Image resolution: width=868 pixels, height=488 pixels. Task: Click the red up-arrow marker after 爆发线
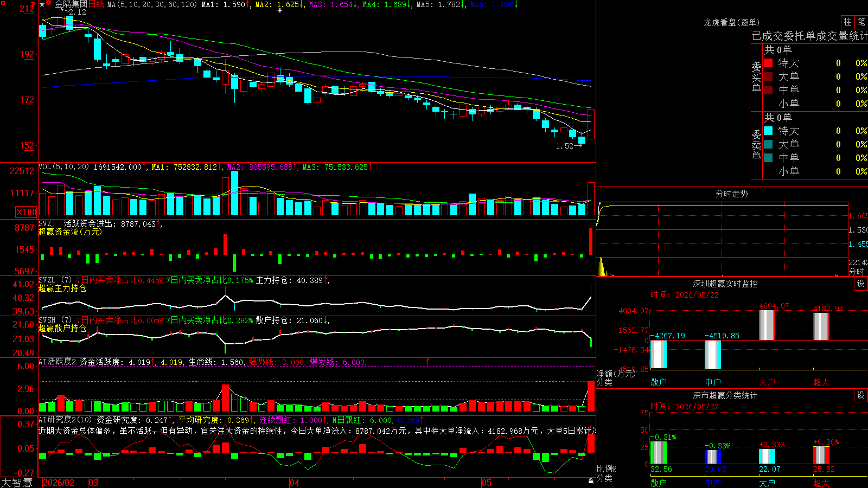point(428,361)
